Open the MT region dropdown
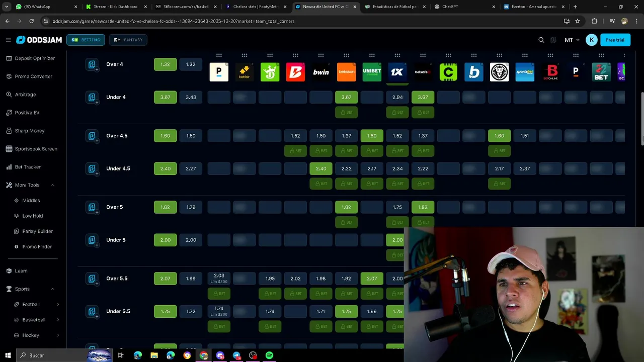The height and width of the screenshot is (362, 644). tap(572, 40)
